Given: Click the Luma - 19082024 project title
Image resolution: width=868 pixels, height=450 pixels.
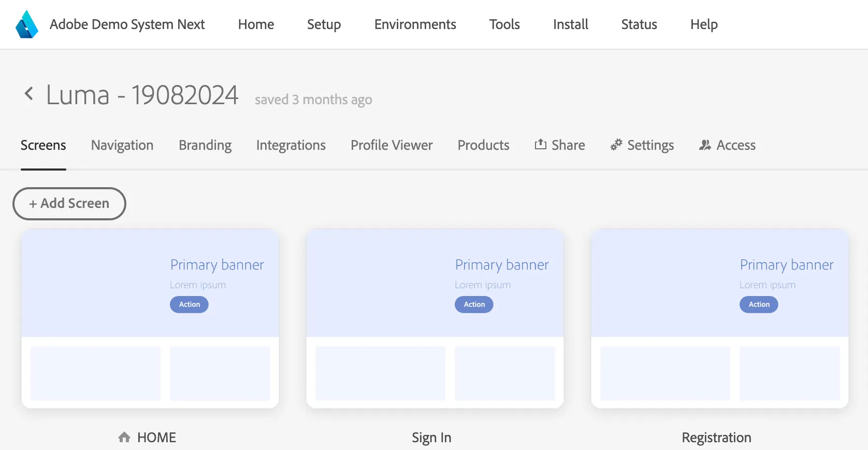Looking at the screenshot, I should [142, 95].
